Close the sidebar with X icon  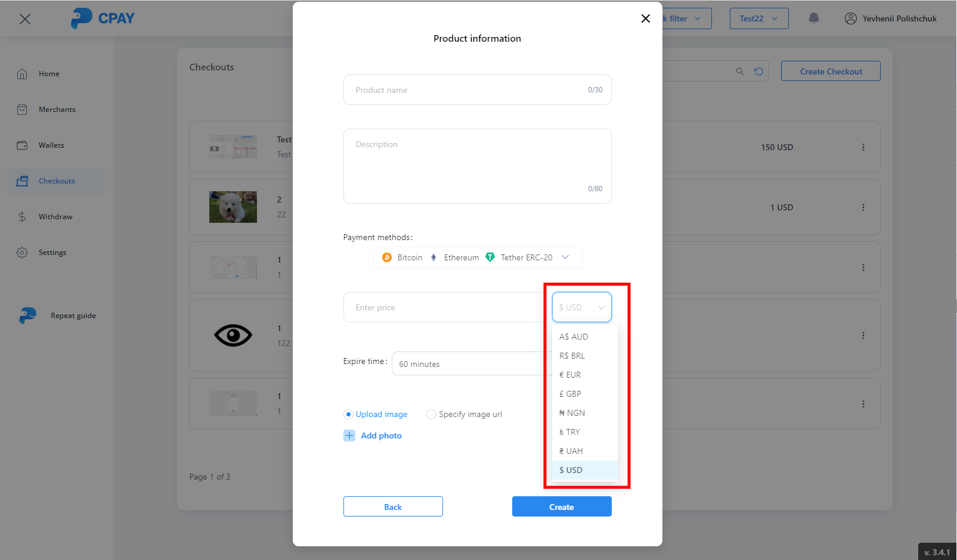[x=25, y=19]
